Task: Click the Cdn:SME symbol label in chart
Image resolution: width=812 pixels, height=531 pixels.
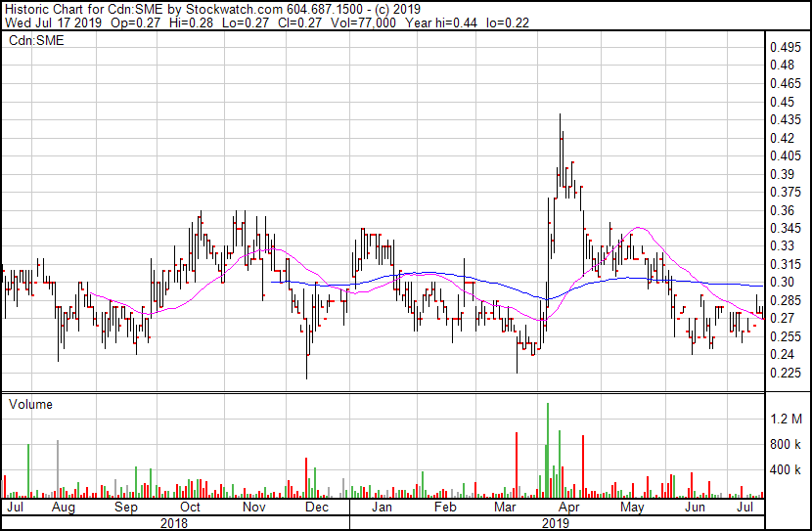Action: point(36,40)
